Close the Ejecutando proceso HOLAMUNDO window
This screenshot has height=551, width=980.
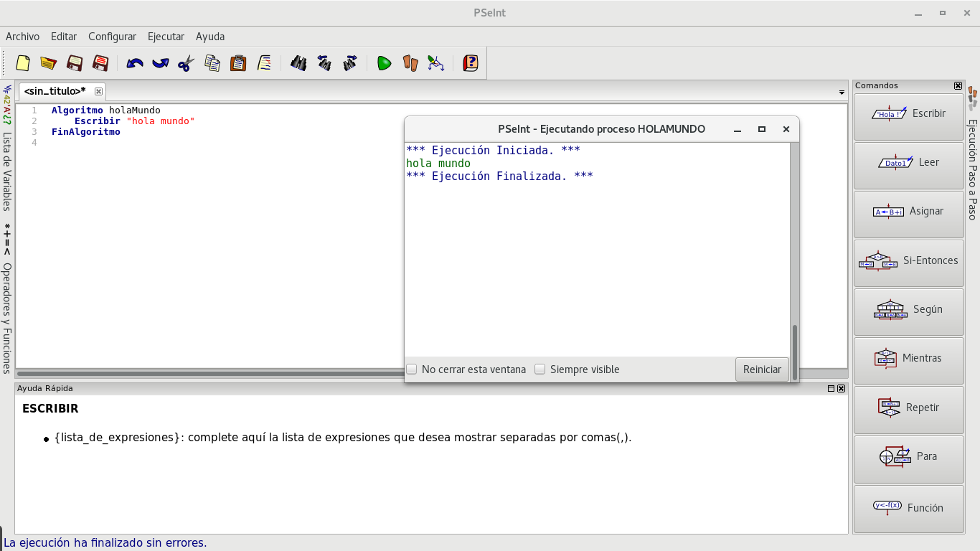click(786, 129)
